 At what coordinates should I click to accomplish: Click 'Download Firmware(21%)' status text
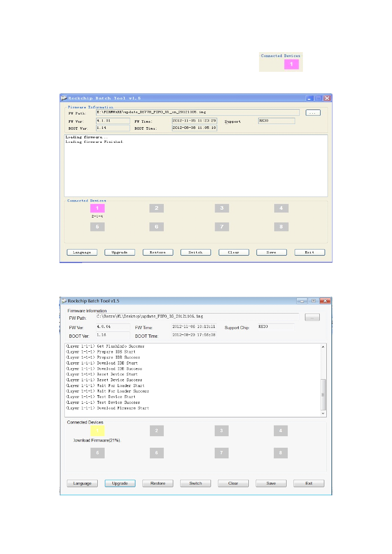pos(97,440)
